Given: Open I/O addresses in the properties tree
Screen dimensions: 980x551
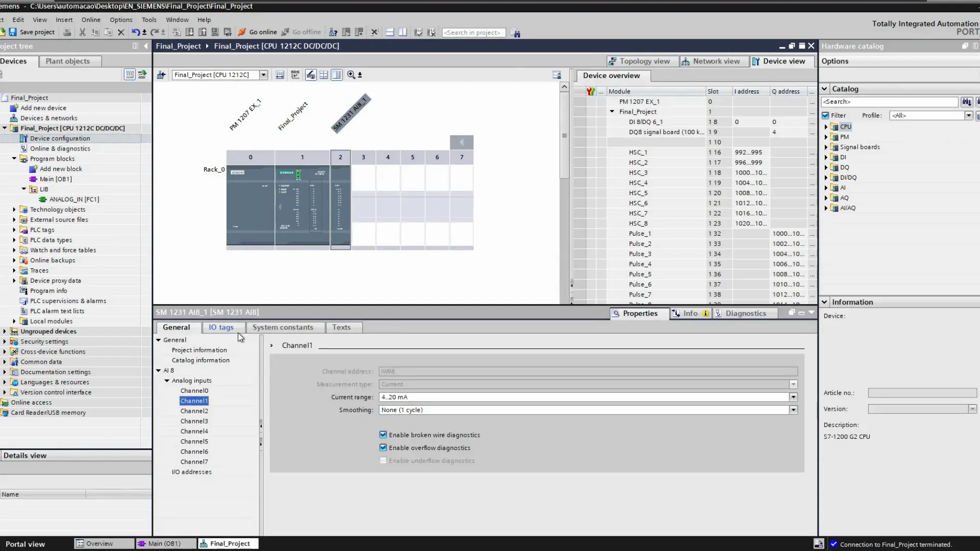Looking at the screenshot, I should pyautogui.click(x=191, y=472).
